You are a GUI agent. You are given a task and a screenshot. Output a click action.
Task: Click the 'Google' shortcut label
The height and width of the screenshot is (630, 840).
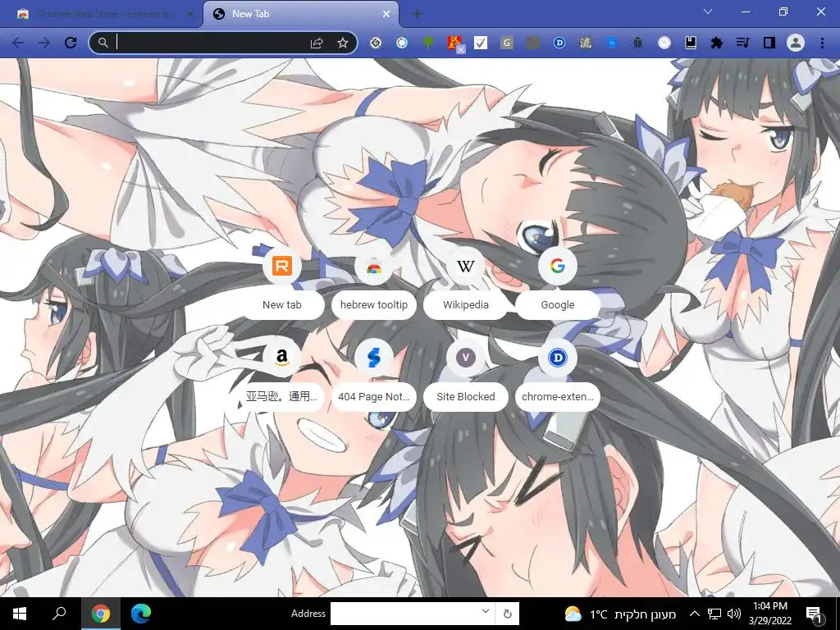pyautogui.click(x=558, y=305)
